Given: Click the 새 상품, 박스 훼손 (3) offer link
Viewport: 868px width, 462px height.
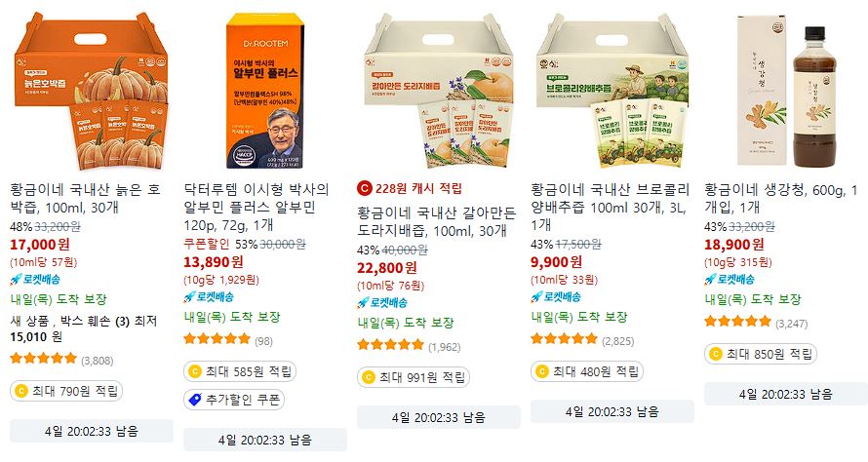Looking at the screenshot, I should point(84,328).
